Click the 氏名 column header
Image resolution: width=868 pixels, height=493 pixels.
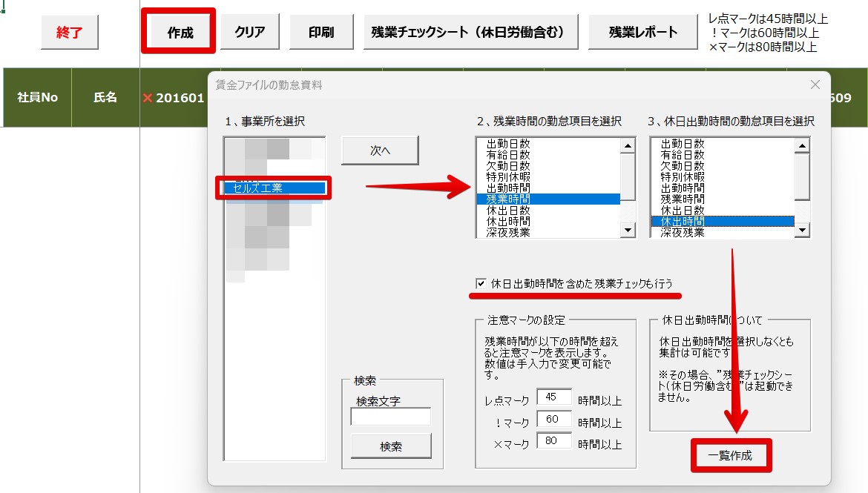click(x=105, y=97)
